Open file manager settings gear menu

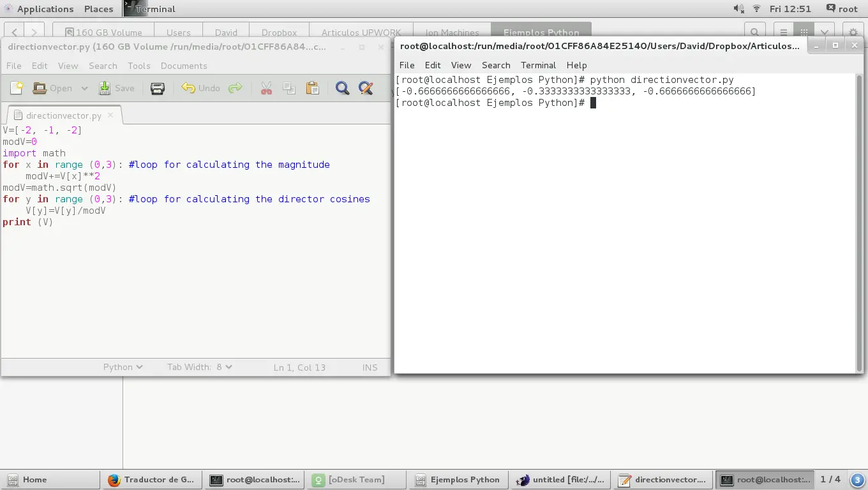(x=853, y=32)
